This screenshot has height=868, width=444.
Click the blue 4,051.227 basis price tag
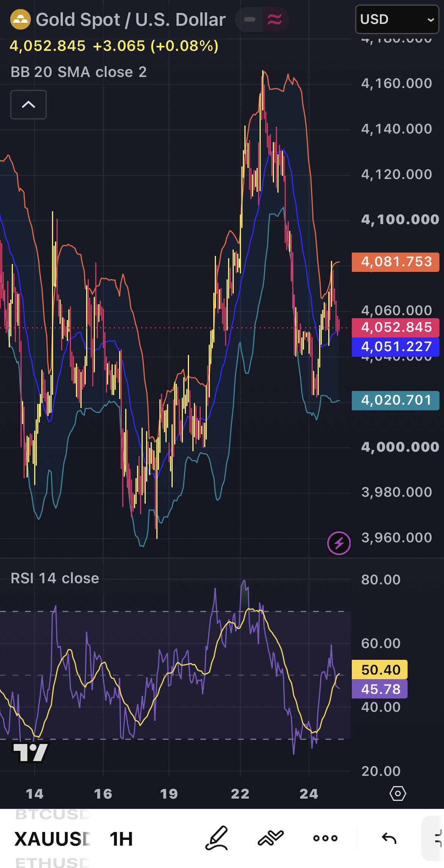pyautogui.click(x=395, y=347)
